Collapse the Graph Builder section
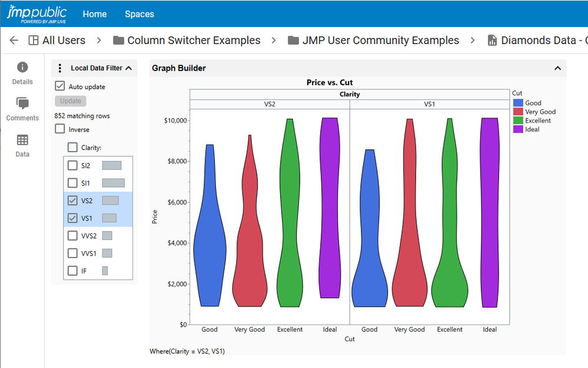Screen dimensions: 588x368 tap(557, 68)
